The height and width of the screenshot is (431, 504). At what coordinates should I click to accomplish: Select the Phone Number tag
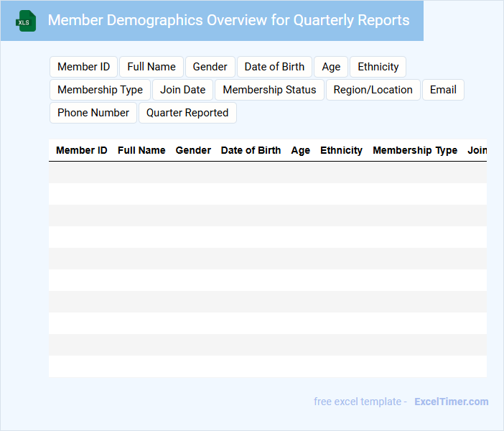93,113
